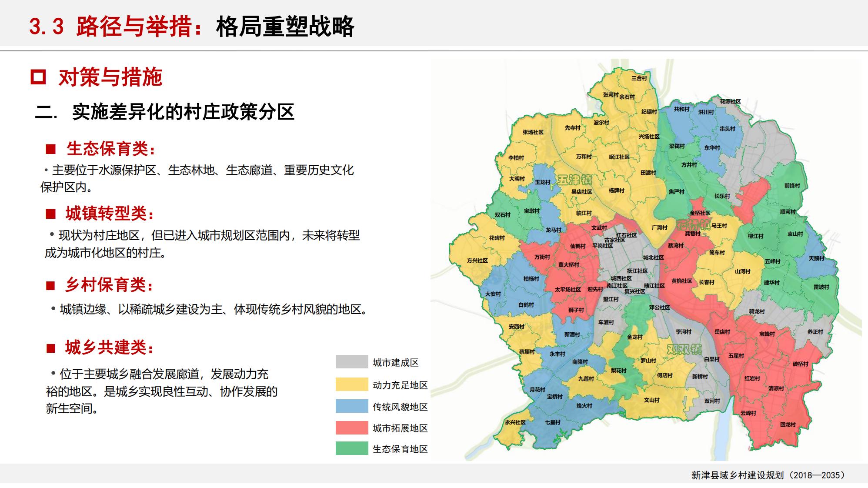The image size is (868, 488).
Task: Click the legend label 城市拓展地区
Action: [400, 428]
